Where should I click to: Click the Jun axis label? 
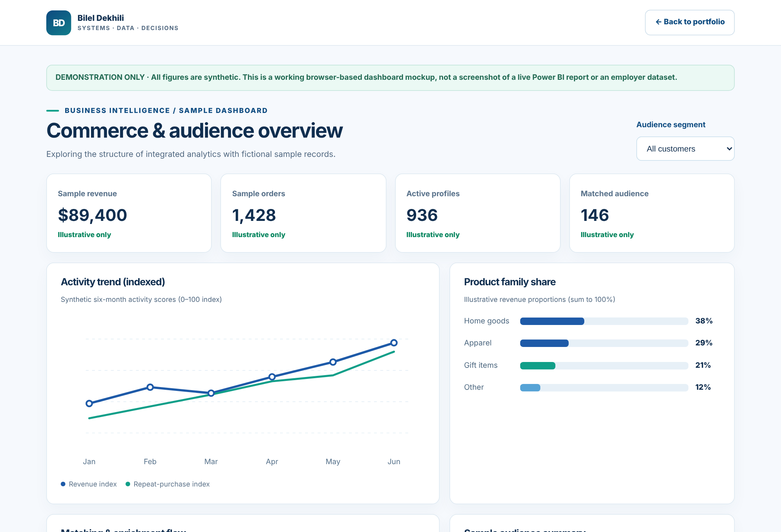(394, 462)
